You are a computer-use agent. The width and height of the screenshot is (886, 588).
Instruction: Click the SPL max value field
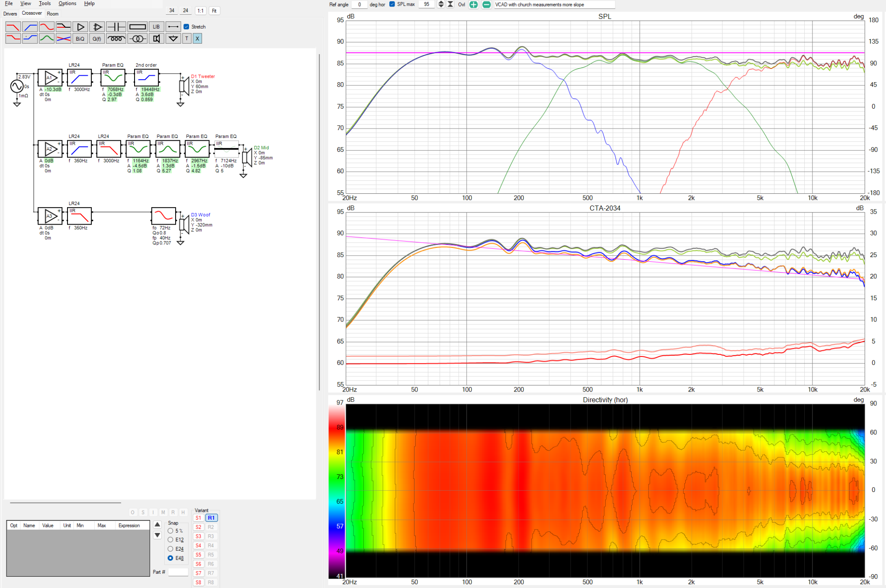point(427,4)
